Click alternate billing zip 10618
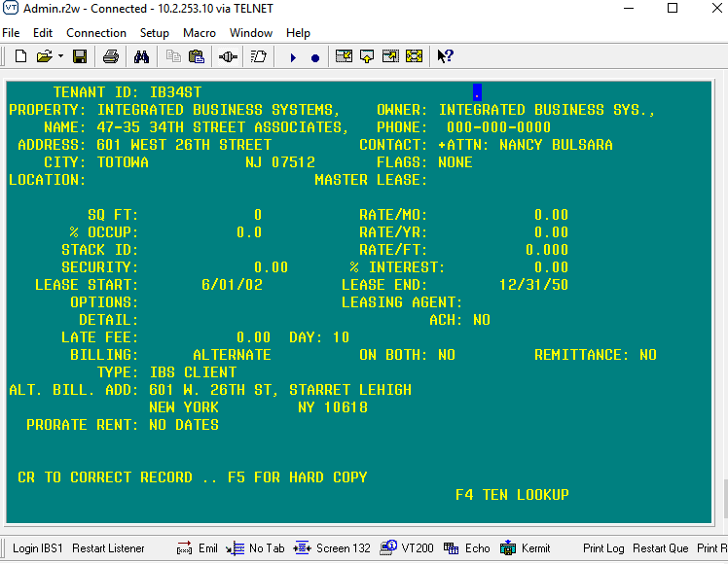This screenshot has height=564, width=728. pos(346,407)
